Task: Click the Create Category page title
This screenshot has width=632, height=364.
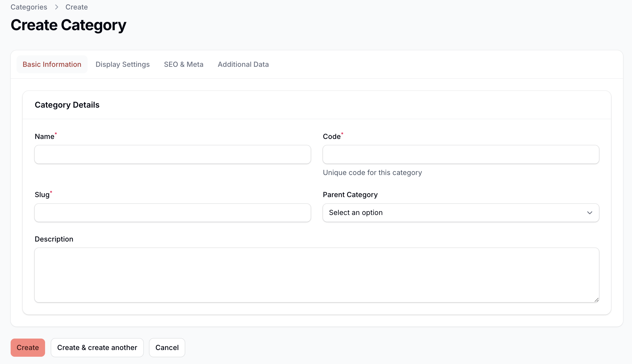Action: tap(68, 25)
